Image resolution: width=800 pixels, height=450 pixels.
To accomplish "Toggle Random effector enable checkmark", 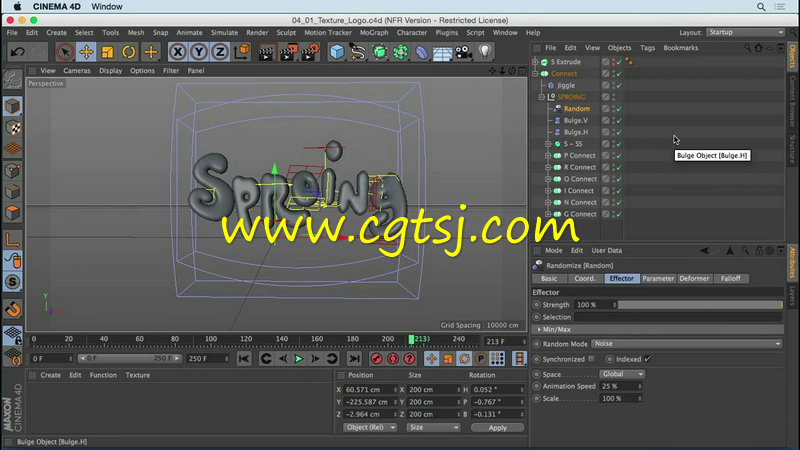I will (x=619, y=109).
